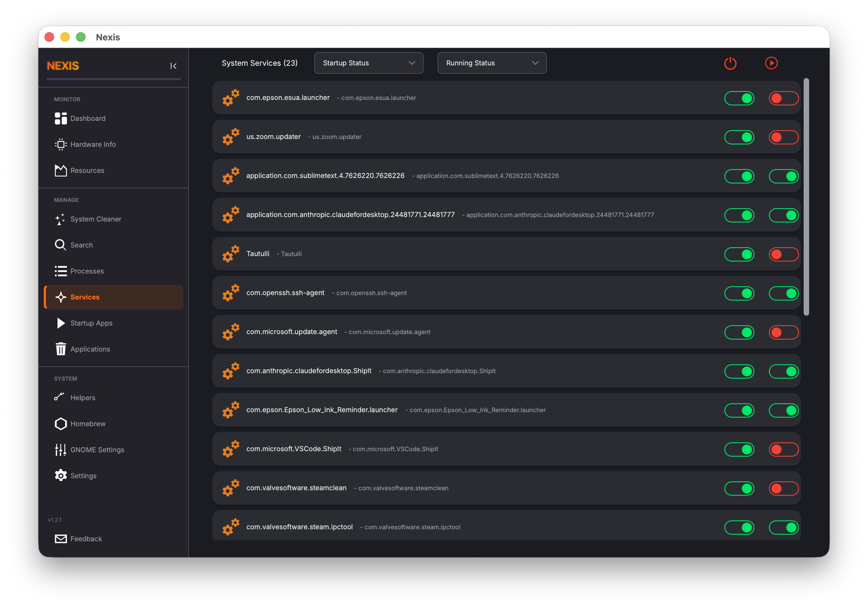Click the Homebrew hexagon icon

(61, 423)
